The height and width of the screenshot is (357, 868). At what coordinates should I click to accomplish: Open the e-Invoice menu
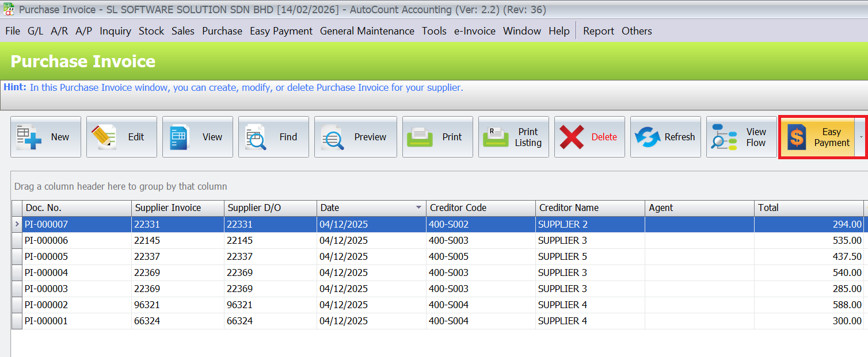click(x=474, y=31)
